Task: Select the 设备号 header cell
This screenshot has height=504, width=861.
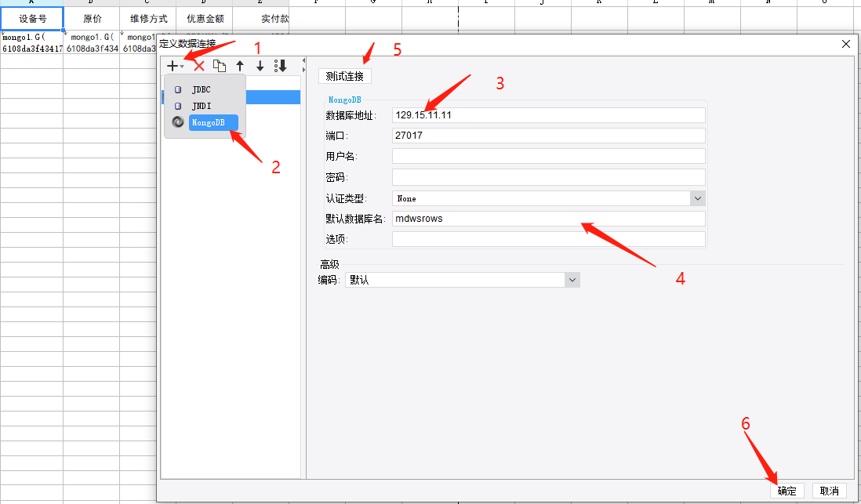Action: (32, 19)
